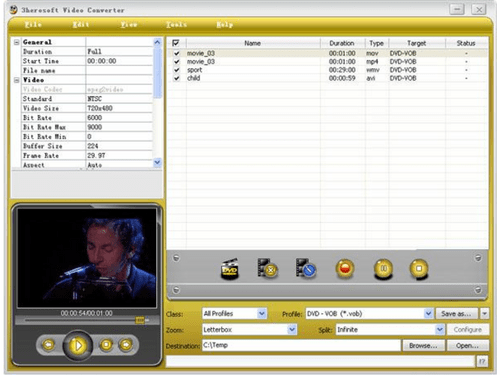This screenshot has width=500, height=375.
Task: Uncheck the child avi file
Action: pyautogui.click(x=177, y=78)
